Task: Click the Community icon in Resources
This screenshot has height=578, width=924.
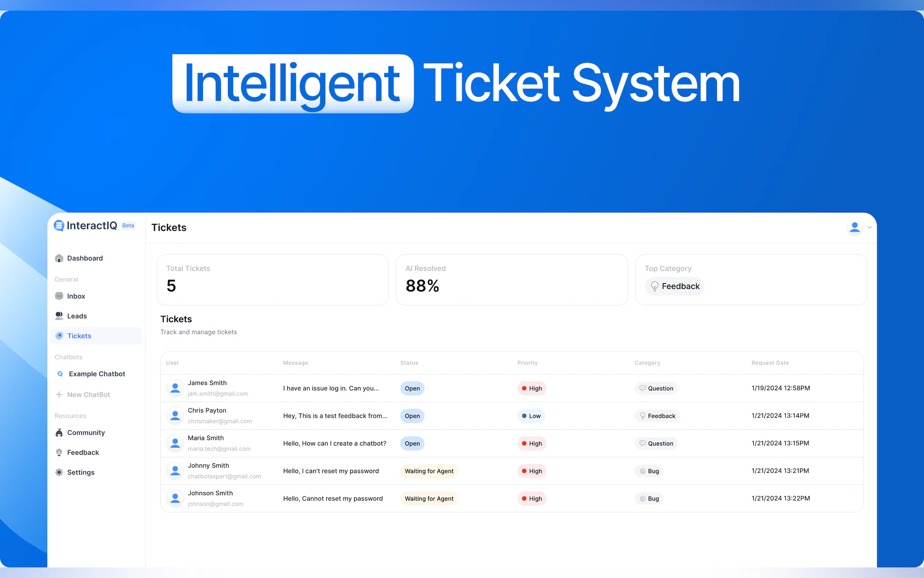Action: click(59, 433)
